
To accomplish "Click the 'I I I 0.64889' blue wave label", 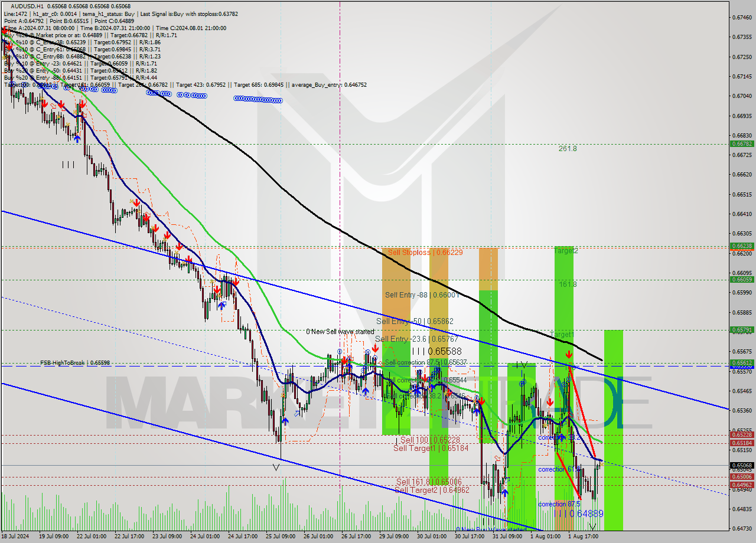I will pos(579,514).
